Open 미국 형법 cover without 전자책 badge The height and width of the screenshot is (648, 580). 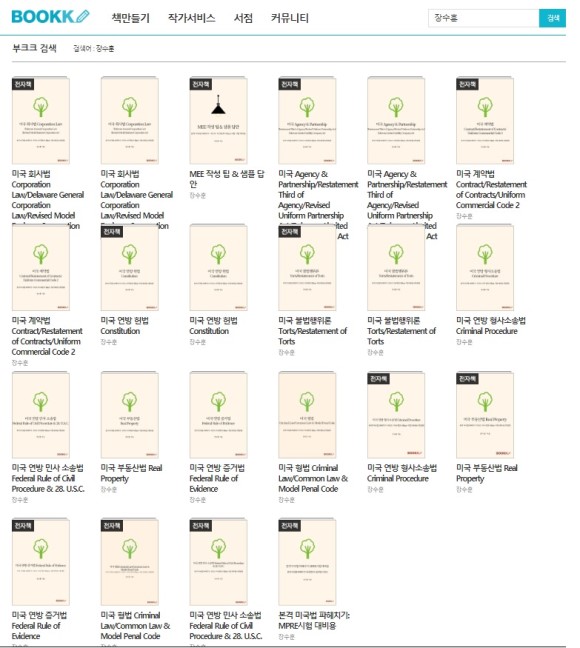point(308,415)
